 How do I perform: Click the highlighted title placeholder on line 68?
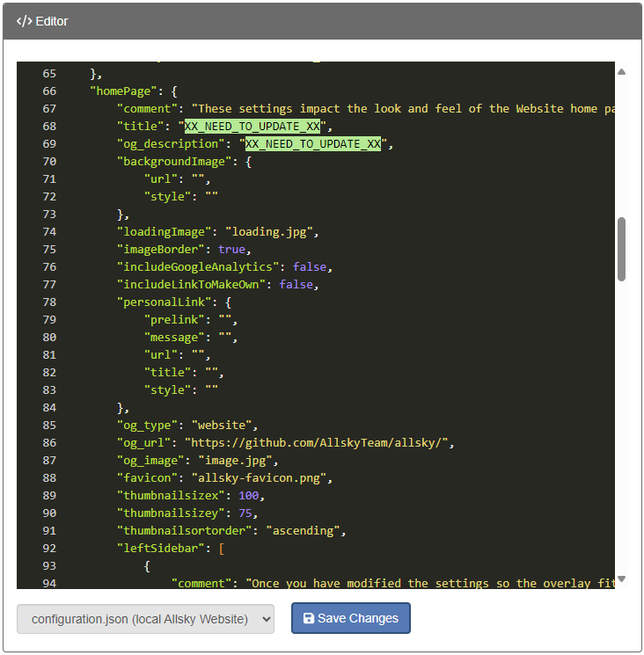[x=252, y=126]
